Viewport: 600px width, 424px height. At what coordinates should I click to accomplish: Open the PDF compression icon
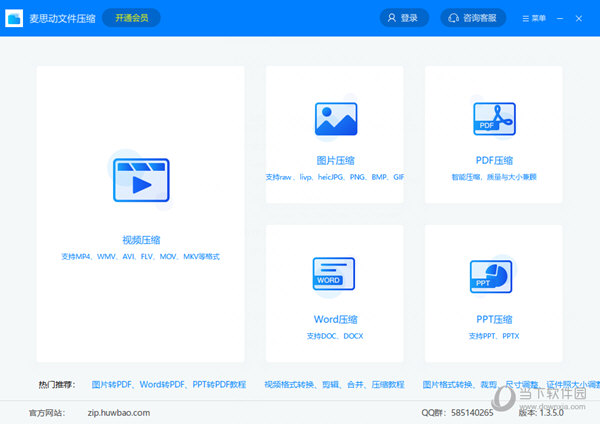(x=494, y=119)
